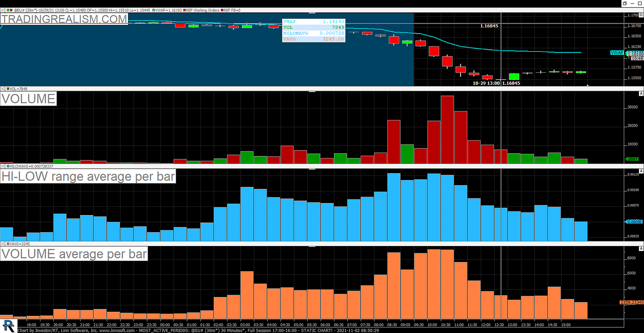This screenshot has height=333, width=644.
Task: Click the 'O' scale button on price axis
Action: 641,15
